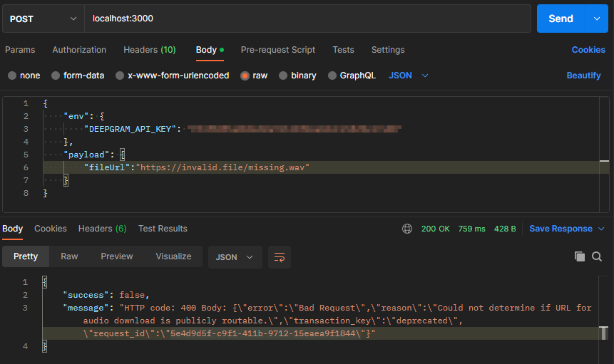Image resolution: width=614 pixels, height=364 pixels.
Task: Click the "payload" key in request body
Action: [86, 155]
